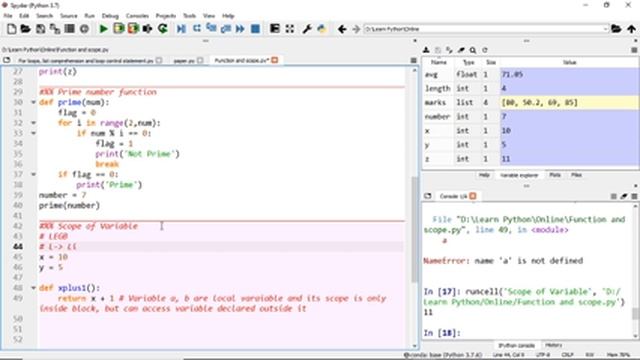The height and width of the screenshot is (360, 640).
Task: Collapse for loop fold at line 32
Action: (33, 123)
